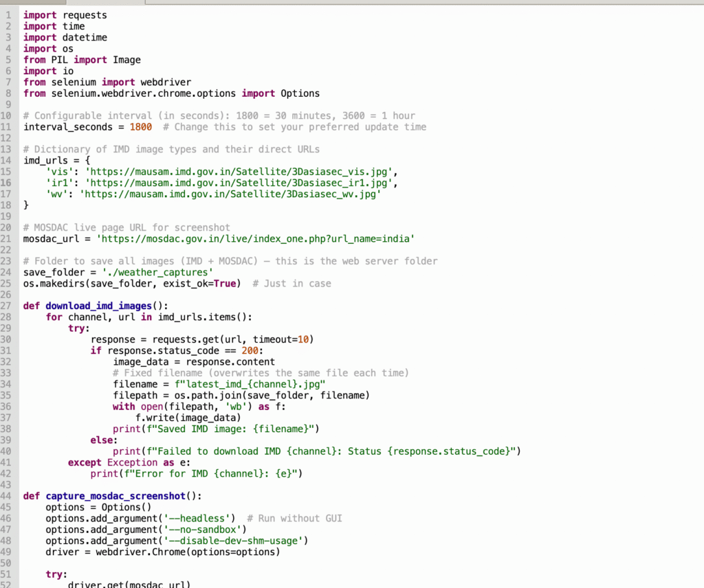The height and width of the screenshot is (588, 704).
Task: Click "with open(filepath, 'wb') as f" line
Action: click(199, 407)
